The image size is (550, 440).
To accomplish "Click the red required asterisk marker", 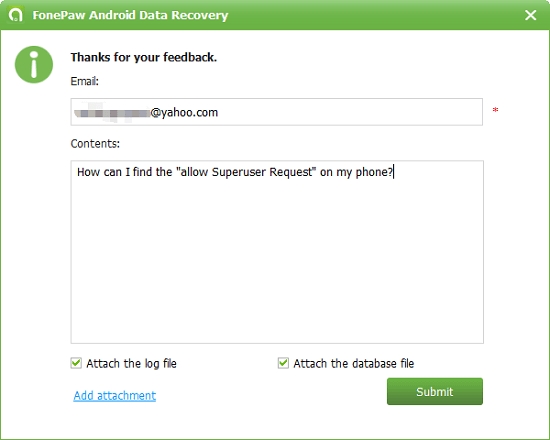I will coord(495,110).
